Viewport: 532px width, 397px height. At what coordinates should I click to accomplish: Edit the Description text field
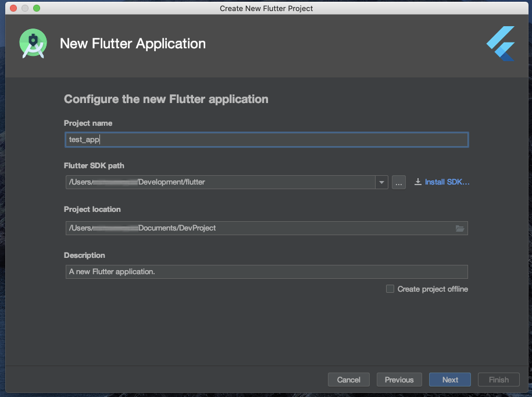(267, 272)
